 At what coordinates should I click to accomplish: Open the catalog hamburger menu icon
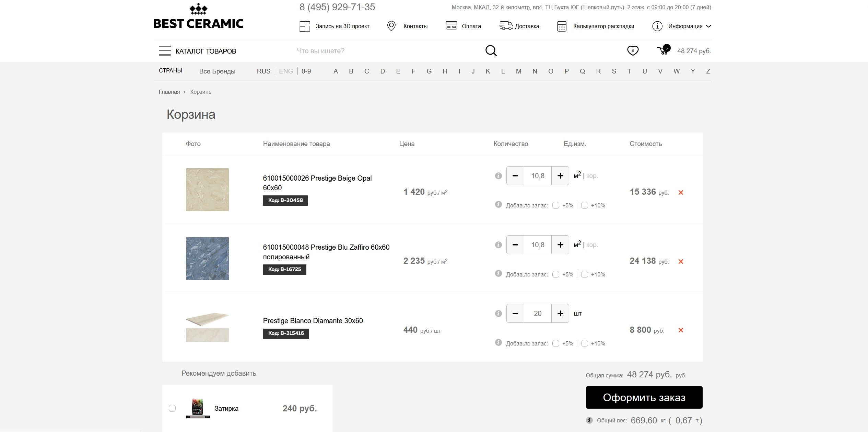(165, 50)
